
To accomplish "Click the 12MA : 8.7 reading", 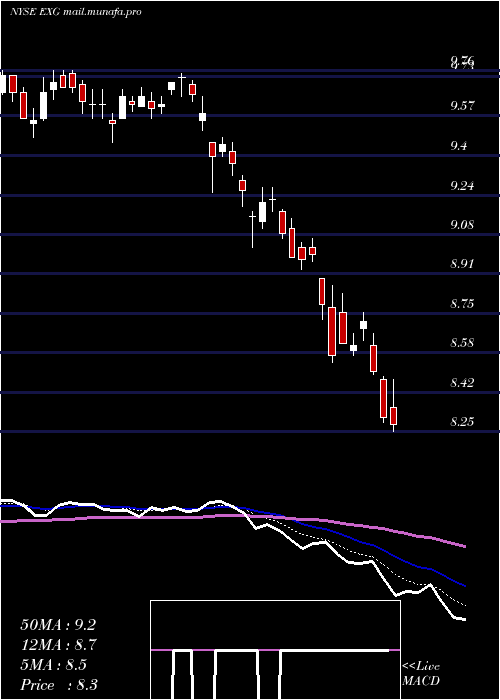I will pyautogui.click(x=58, y=645).
